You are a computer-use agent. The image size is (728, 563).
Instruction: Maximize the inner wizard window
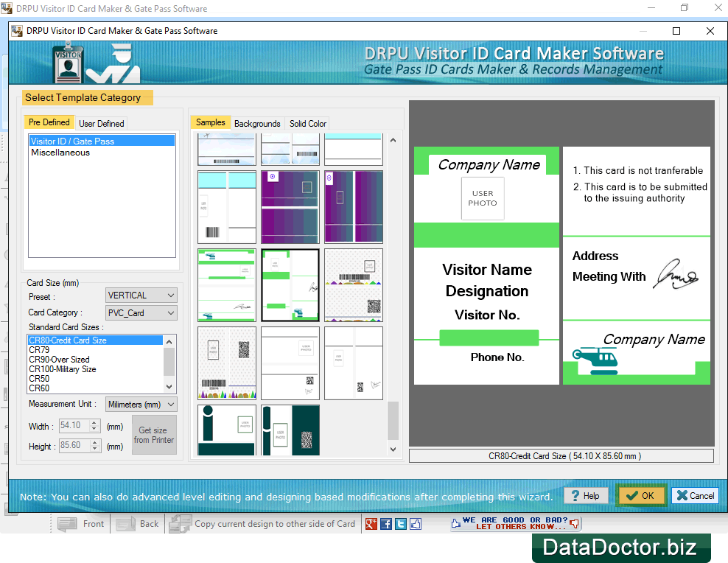click(676, 31)
